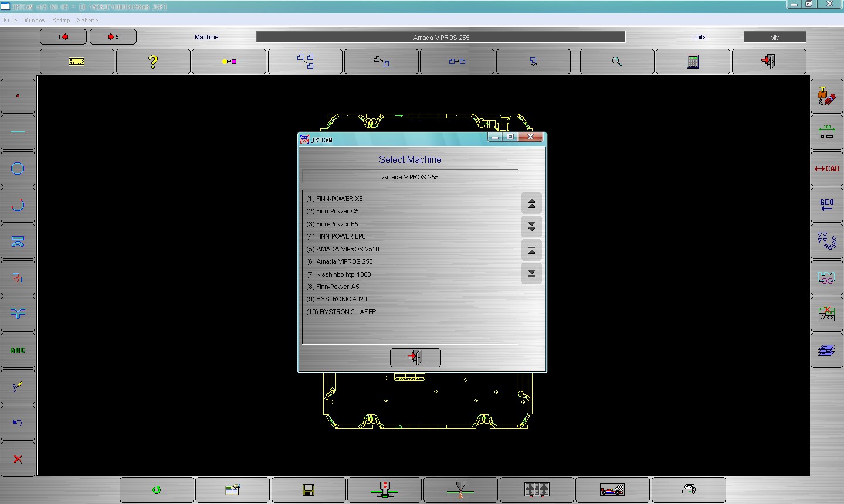Viewport: 844px width, 504px height.
Task: Click the punch tooling icon
Action: (x=384, y=490)
